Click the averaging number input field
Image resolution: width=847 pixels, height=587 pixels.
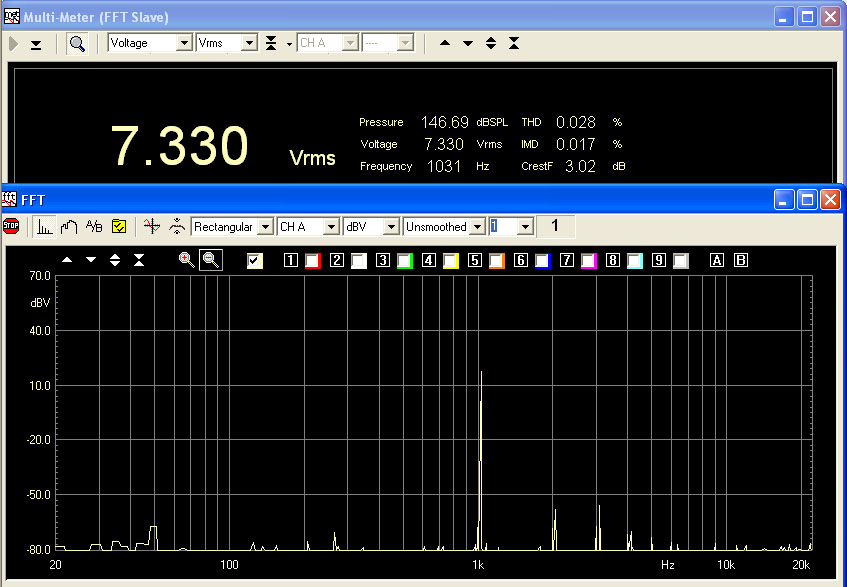coord(502,227)
